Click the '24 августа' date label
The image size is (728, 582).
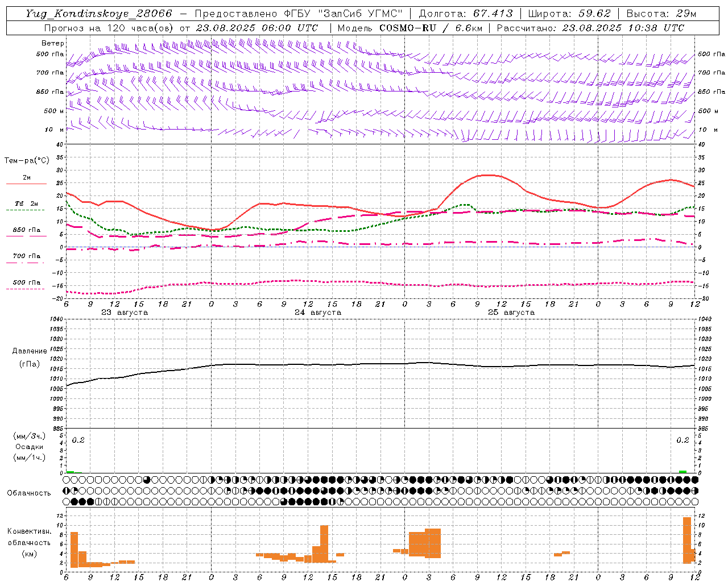click(318, 313)
